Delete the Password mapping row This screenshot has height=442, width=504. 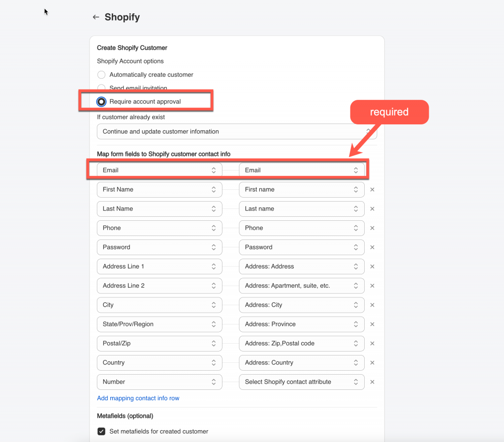pyautogui.click(x=372, y=247)
